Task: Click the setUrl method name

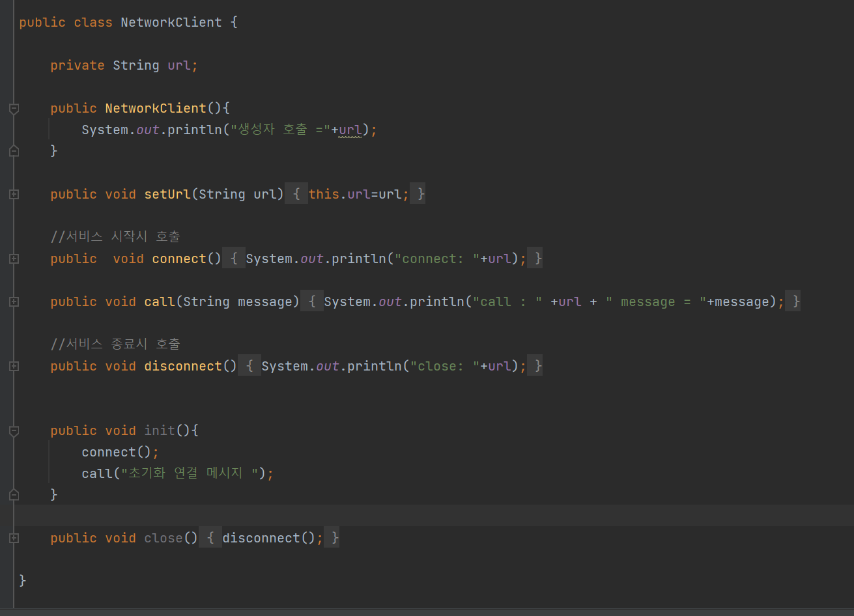Action: point(167,194)
